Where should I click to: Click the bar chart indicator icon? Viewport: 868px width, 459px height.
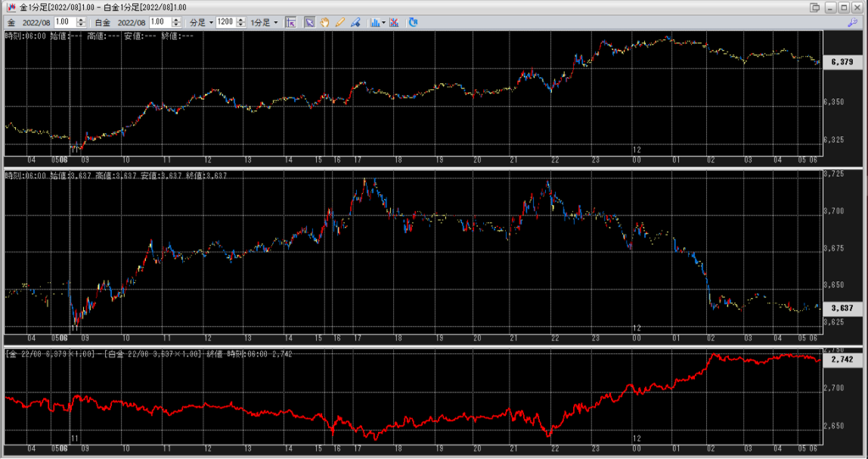click(x=374, y=22)
